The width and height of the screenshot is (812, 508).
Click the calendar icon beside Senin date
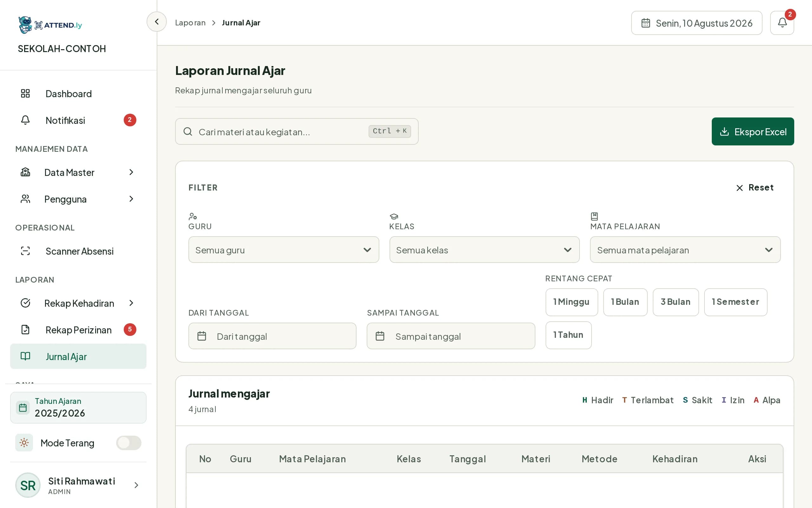[645, 23]
